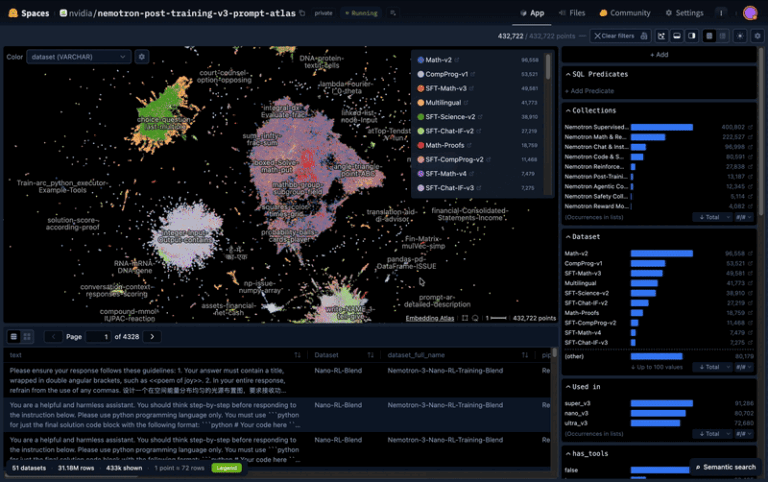Sort by the text column

point(297,355)
